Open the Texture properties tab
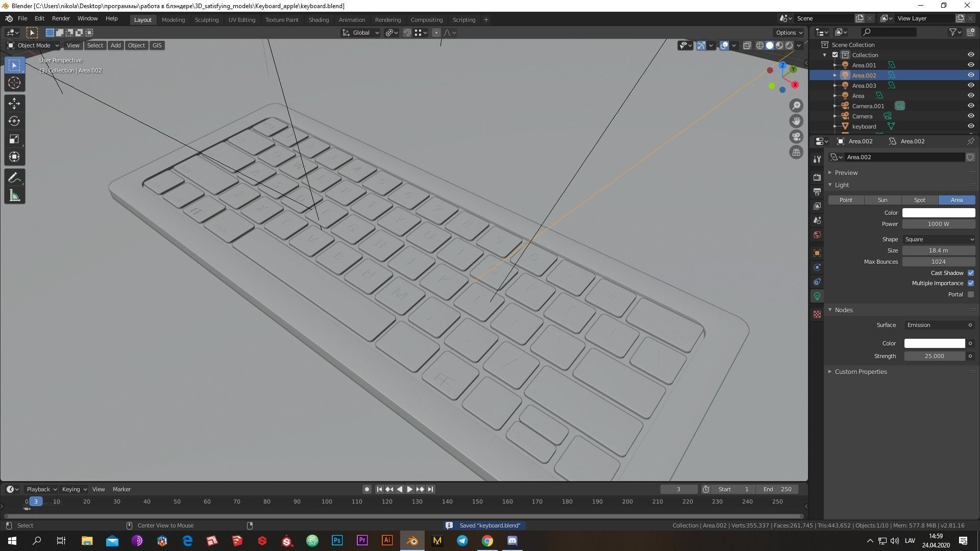This screenshot has width=980, height=551. [x=817, y=314]
